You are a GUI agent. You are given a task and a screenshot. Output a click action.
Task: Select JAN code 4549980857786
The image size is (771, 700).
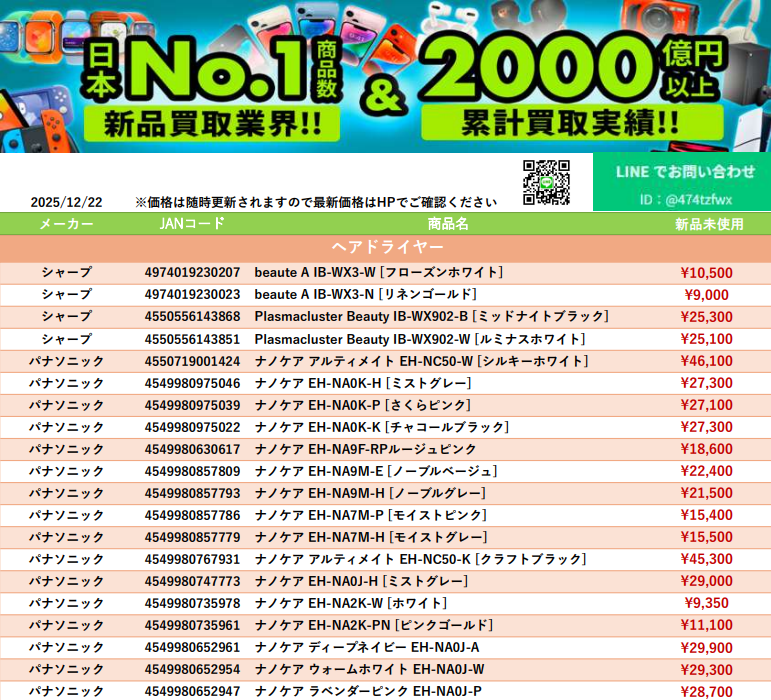[x=192, y=515]
